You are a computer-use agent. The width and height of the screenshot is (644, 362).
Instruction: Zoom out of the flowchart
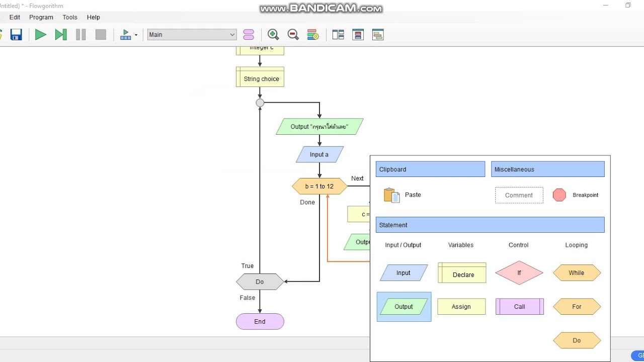(293, 35)
